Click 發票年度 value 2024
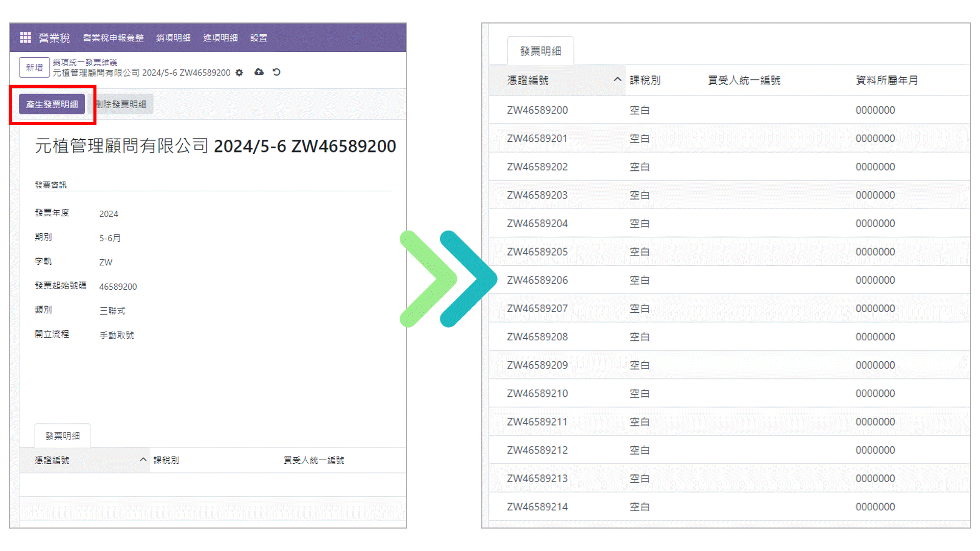Screen dimensions: 980x551 pos(109,214)
